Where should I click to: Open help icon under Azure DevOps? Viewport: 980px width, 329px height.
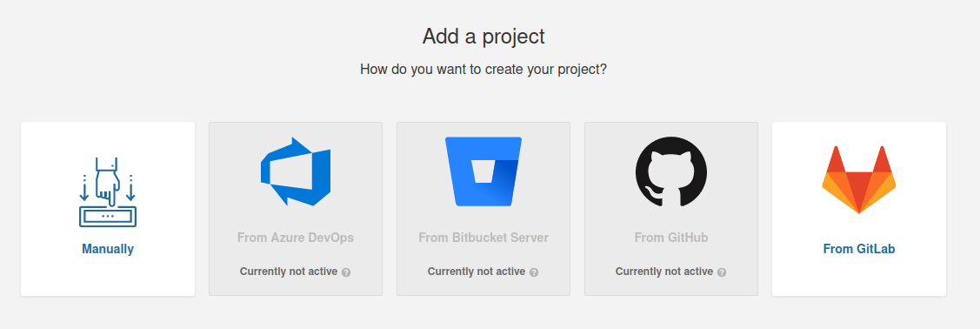[346, 272]
